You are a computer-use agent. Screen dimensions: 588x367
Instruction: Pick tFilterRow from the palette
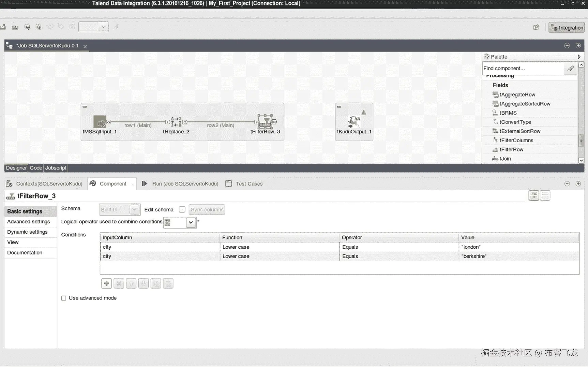click(508, 150)
